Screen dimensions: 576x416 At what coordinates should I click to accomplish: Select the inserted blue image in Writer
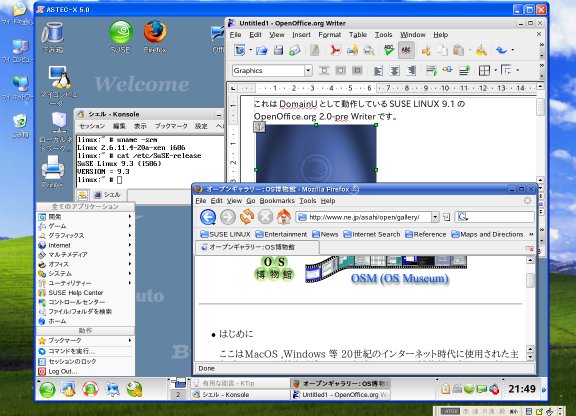(x=316, y=154)
